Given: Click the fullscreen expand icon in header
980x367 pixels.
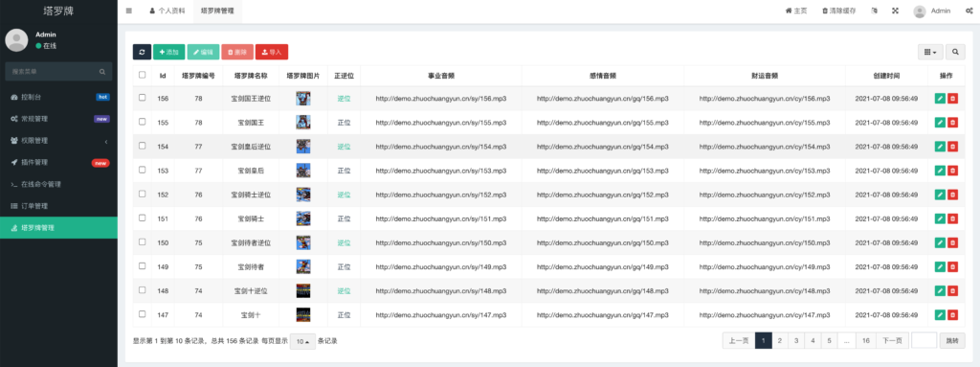Looking at the screenshot, I should point(895,11).
